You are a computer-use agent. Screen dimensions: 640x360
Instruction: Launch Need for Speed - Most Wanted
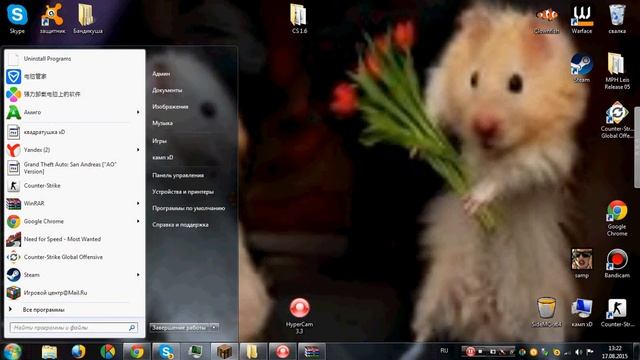[75, 239]
